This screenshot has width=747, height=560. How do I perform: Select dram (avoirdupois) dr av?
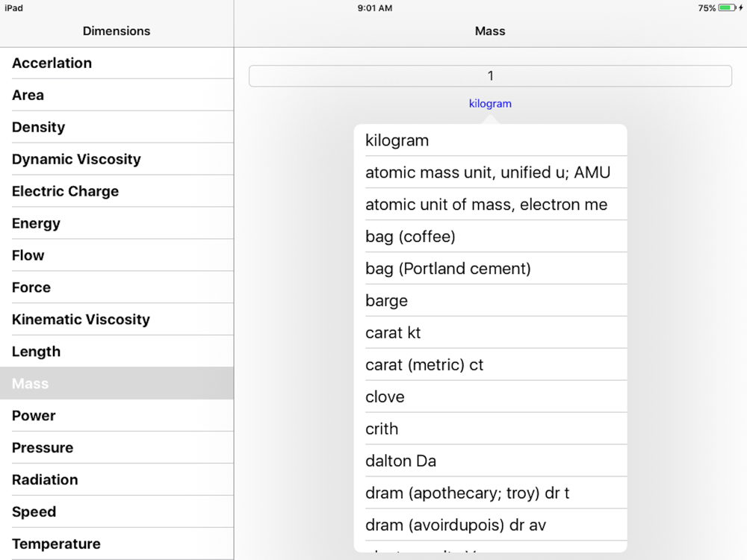click(490, 526)
